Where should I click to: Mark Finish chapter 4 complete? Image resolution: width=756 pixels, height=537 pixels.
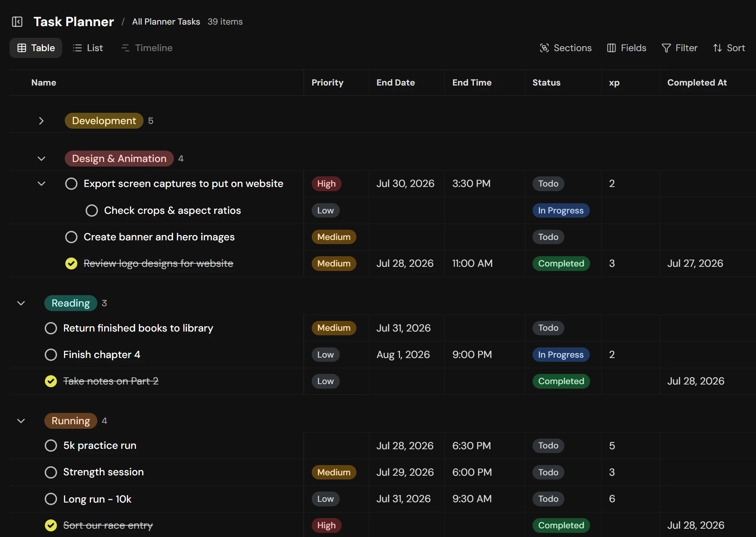point(51,355)
